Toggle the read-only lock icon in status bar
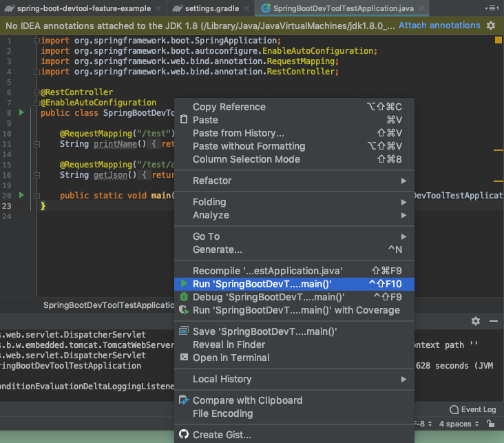The height and width of the screenshot is (443, 504). pyautogui.click(x=490, y=424)
